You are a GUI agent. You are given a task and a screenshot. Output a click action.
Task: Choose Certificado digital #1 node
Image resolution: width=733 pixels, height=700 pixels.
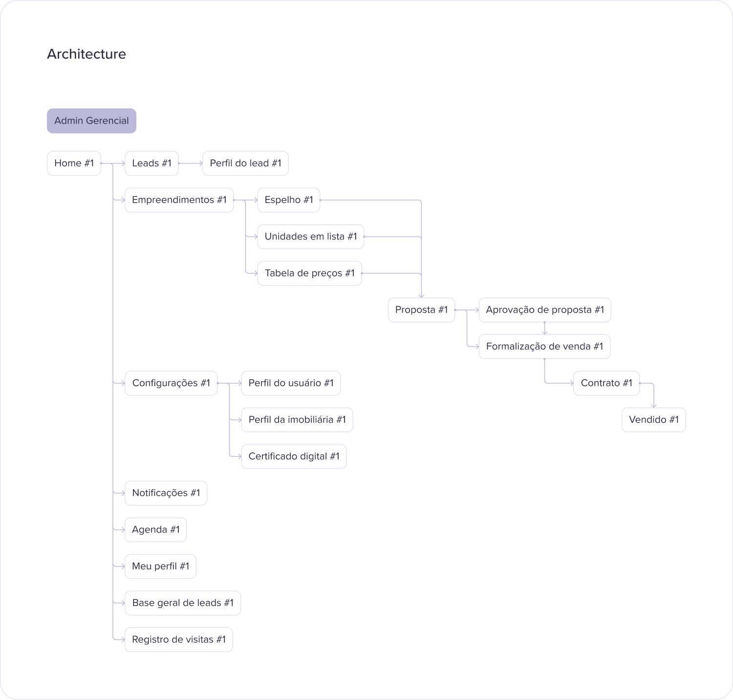click(294, 456)
